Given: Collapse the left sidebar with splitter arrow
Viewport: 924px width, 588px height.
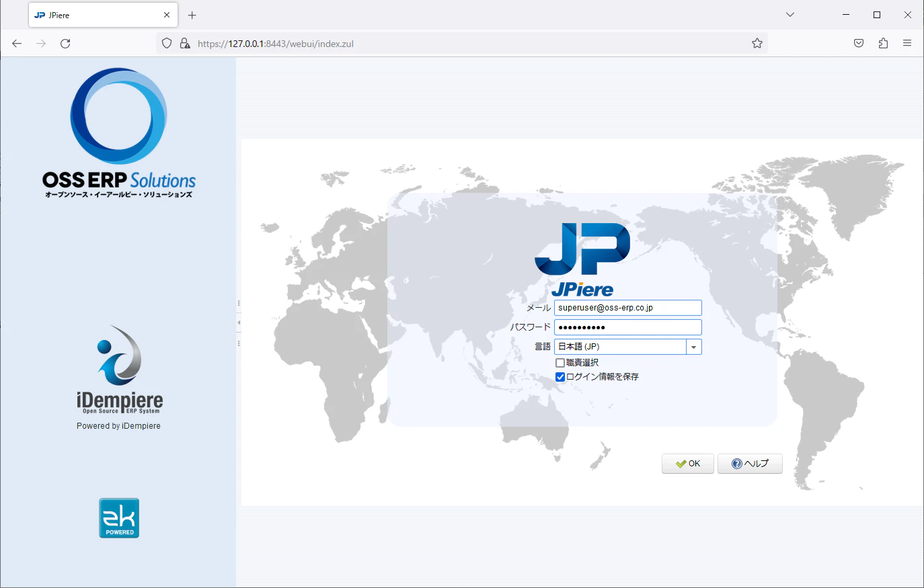Looking at the screenshot, I should pos(239,323).
